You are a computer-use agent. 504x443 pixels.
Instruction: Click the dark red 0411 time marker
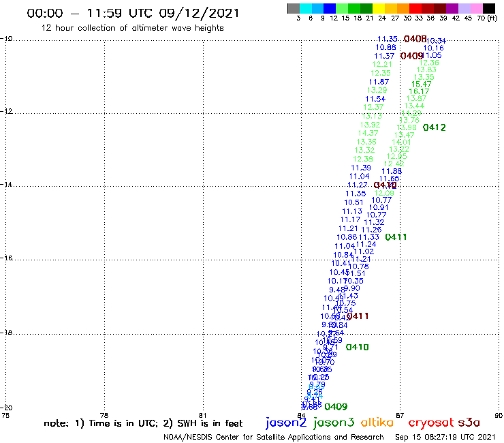point(358,316)
